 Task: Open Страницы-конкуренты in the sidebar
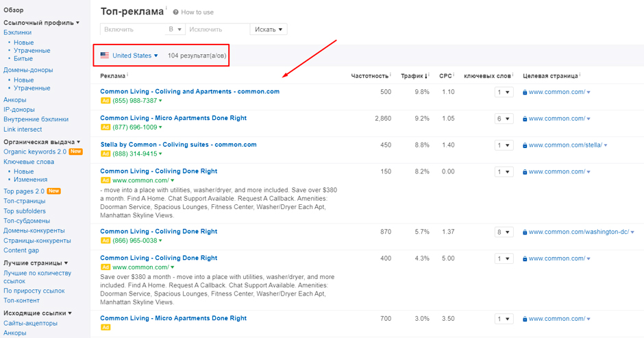pyautogui.click(x=38, y=241)
